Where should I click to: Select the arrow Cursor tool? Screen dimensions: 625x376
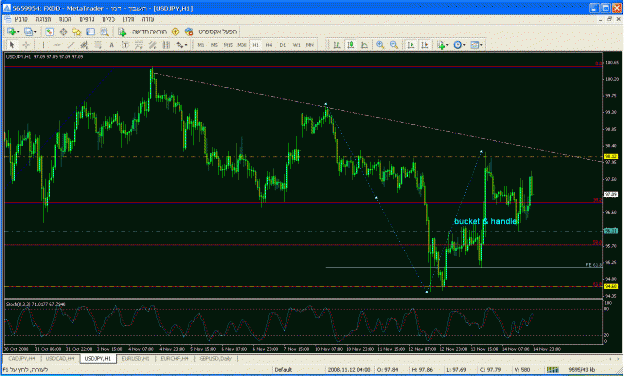(12, 45)
